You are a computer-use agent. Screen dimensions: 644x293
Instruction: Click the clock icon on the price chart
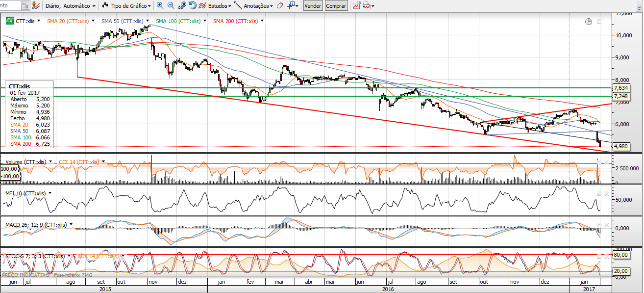tap(588, 22)
